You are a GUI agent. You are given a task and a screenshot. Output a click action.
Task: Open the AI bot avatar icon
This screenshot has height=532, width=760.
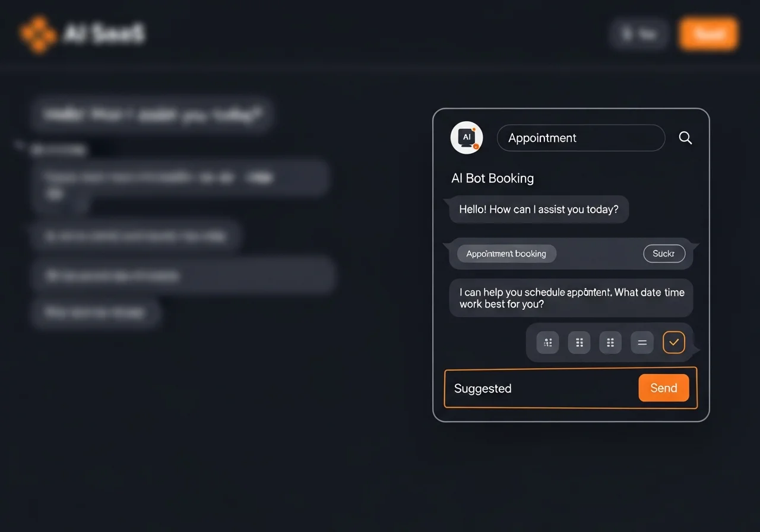[466, 137]
